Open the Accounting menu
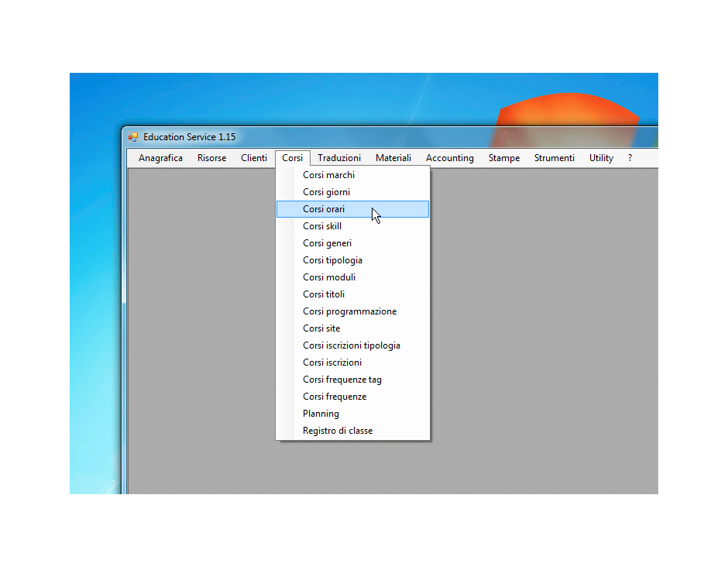 coord(450,158)
